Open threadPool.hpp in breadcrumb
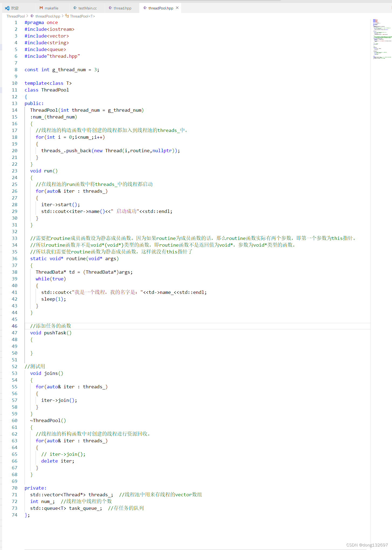Image resolution: width=392 pixels, height=550 pixels. (x=48, y=16)
